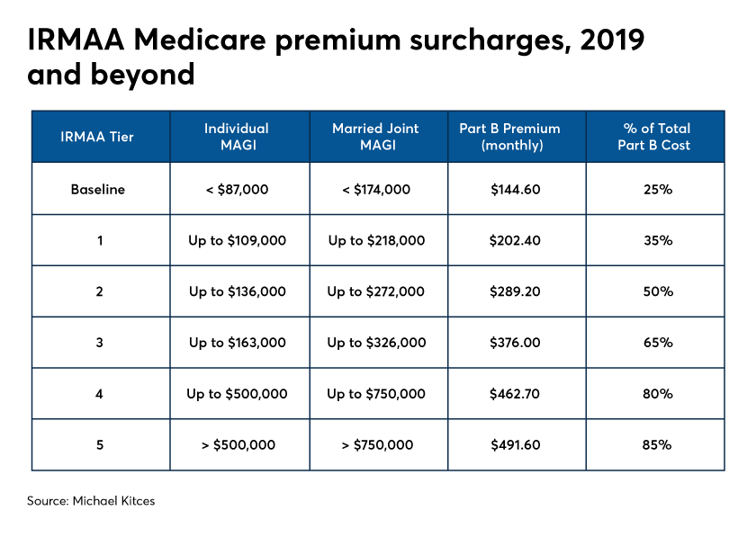Click the Up to $109,000 cell
Viewport: 756px width, 537px height.
238,240
